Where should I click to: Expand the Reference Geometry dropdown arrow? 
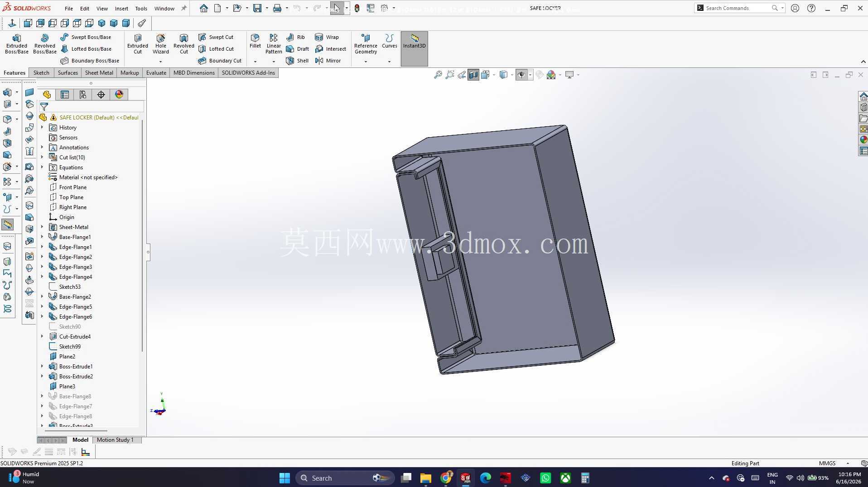[x=366, y=62]
